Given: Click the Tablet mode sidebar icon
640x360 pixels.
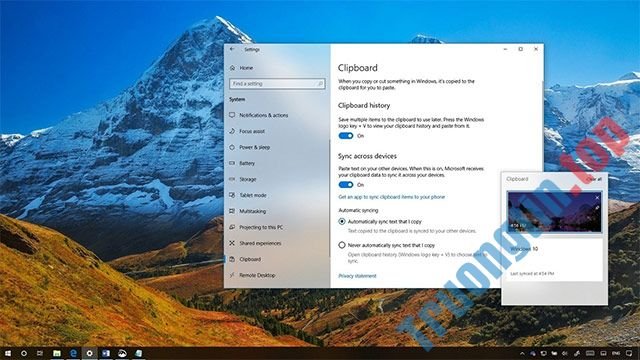Looking at the screenshot, I should click(x=232, y=195).
